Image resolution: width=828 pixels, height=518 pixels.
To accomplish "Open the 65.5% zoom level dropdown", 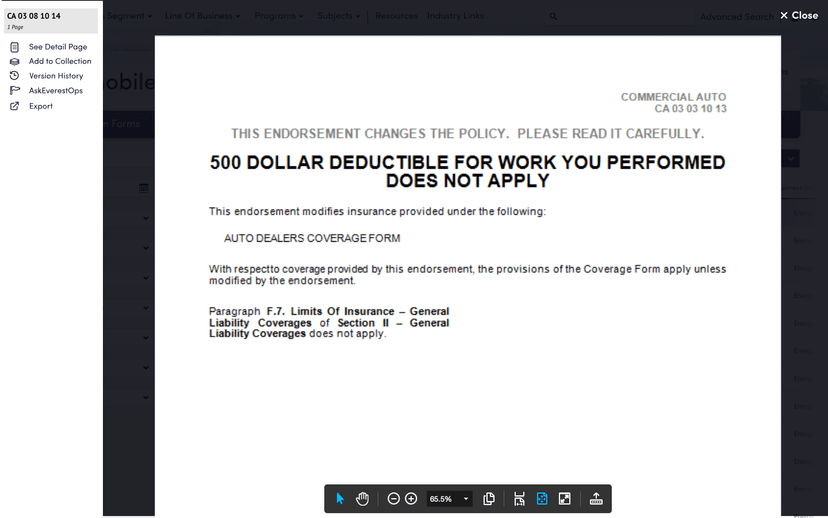I will (x=449, y=499).
